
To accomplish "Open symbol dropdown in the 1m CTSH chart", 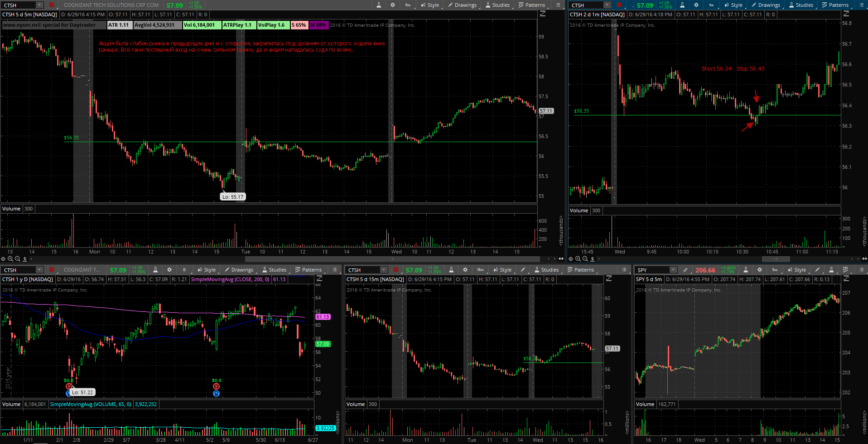I will 607,5.
